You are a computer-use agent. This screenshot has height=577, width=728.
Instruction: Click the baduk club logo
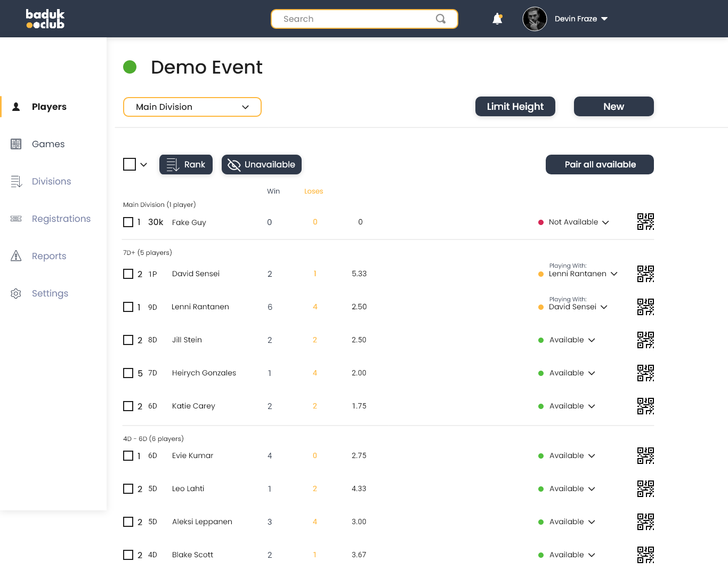[45, 19]
